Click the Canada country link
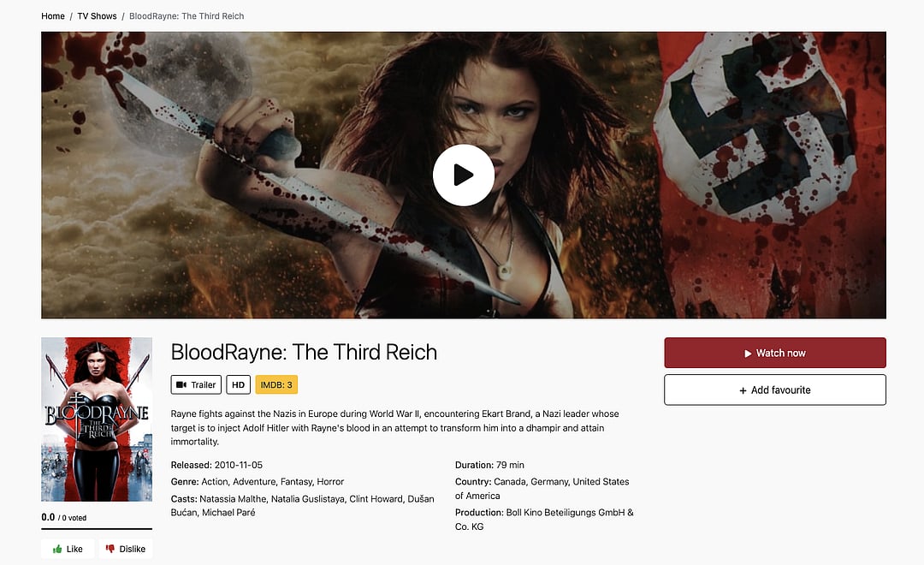Viewport: 924px width, 565px height. 509,482
